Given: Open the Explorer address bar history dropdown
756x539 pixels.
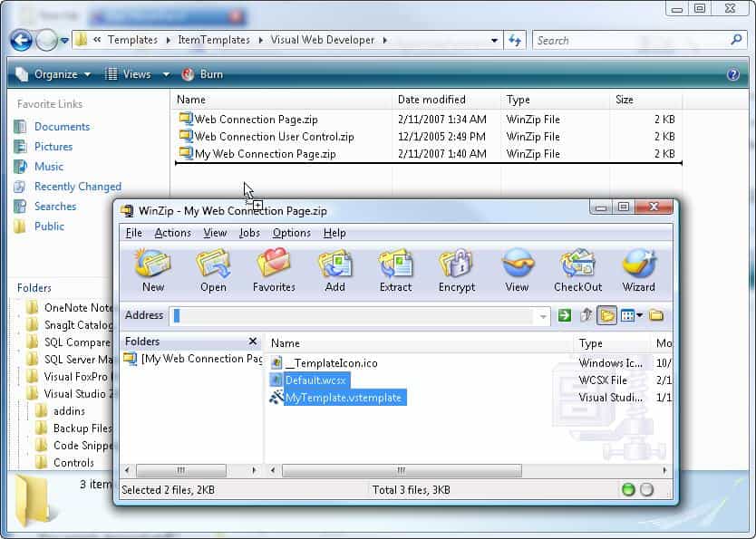Looking at the screenshot, I should pyautogui.click(x=494, y=41).
